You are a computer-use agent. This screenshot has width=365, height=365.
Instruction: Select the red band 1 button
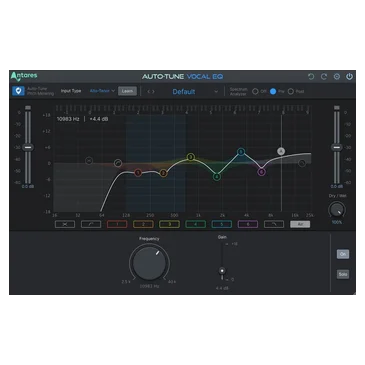tap(117, 224)
